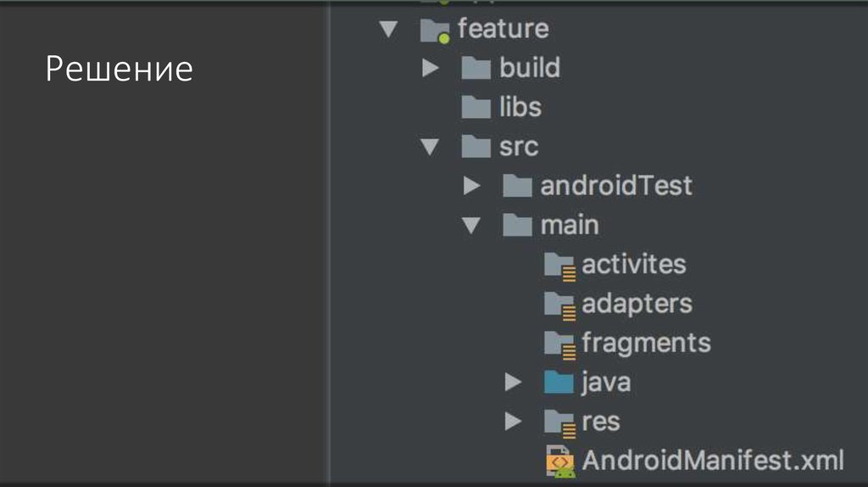Click the build folder icon
Image resolution: width=868 pixels, height=487 pixels.
pos(476,68)
